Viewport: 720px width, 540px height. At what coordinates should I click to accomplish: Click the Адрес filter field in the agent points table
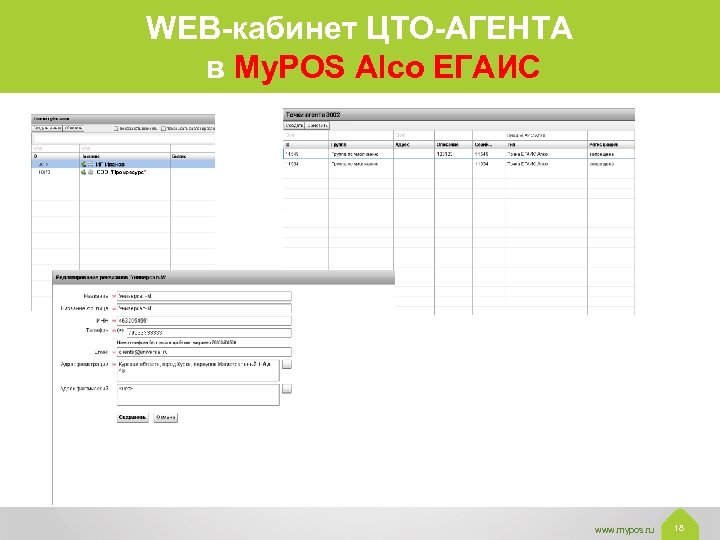pos(414,135)
